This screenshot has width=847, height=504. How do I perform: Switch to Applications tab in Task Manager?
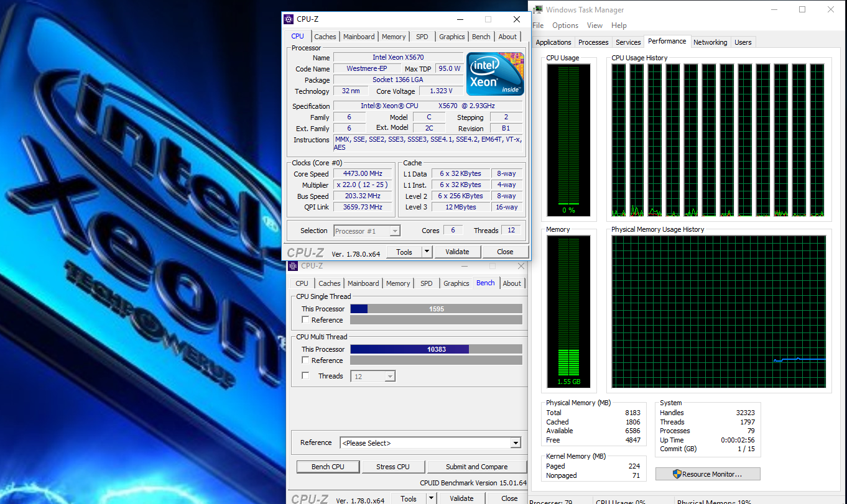(x=553, y=42)
